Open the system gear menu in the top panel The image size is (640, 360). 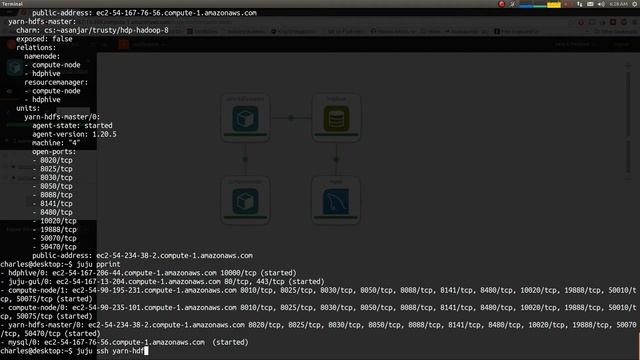pos(635,4)
